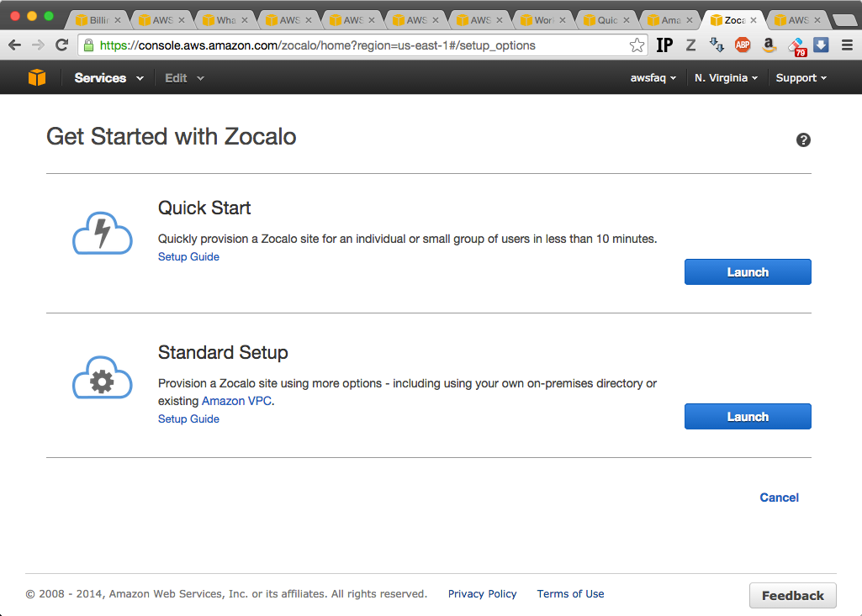The height and width of the screenshot is (616, 862).
Task: Open the Chrome hamburger menu
Action: (x=847, y=45)
